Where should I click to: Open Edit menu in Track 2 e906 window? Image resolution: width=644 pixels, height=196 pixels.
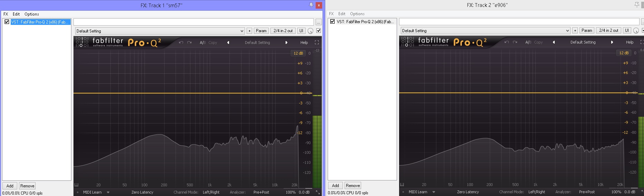(x=342, y=14)
